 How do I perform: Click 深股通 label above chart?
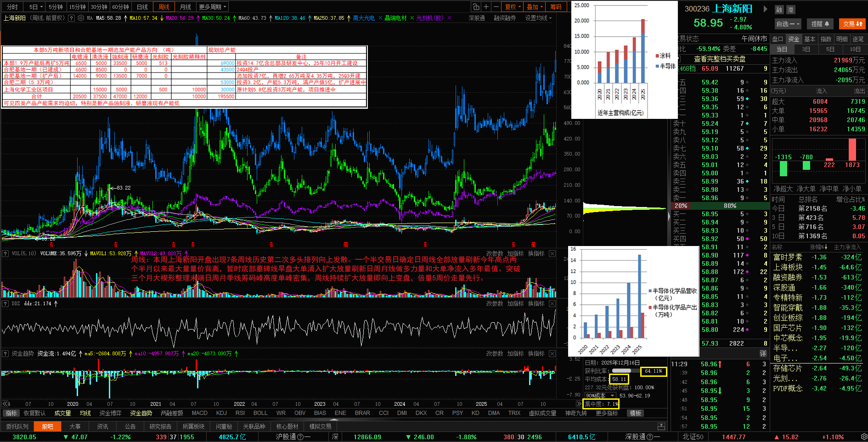477,18
